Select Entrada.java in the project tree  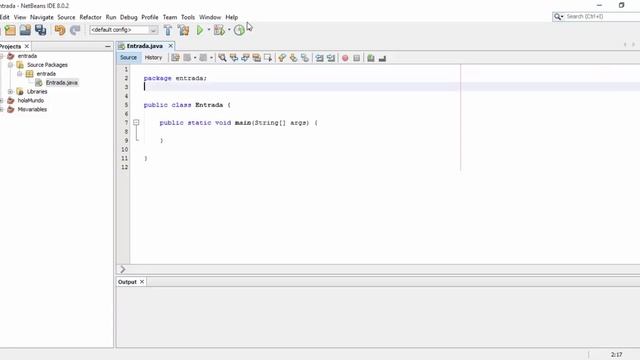point(61,83)
